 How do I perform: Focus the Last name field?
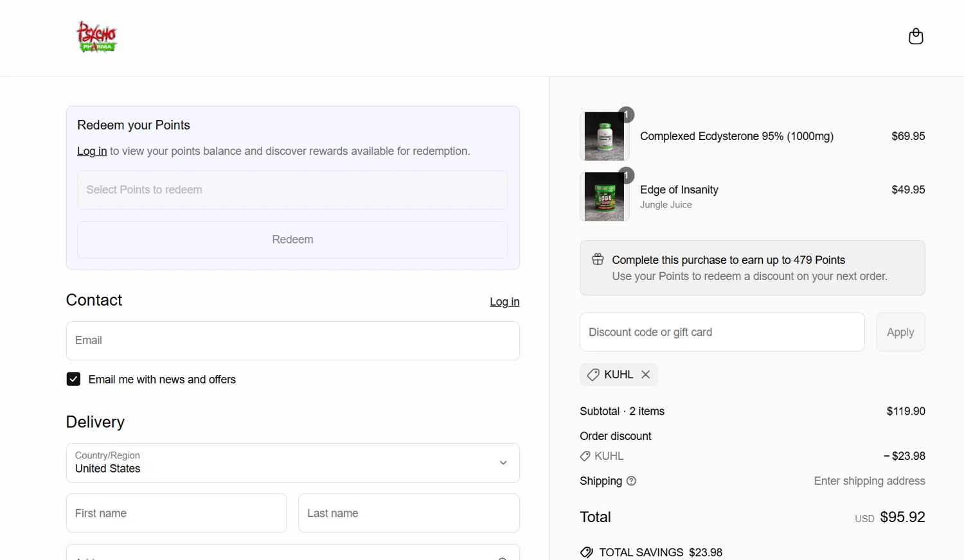(x=409, y=513)
